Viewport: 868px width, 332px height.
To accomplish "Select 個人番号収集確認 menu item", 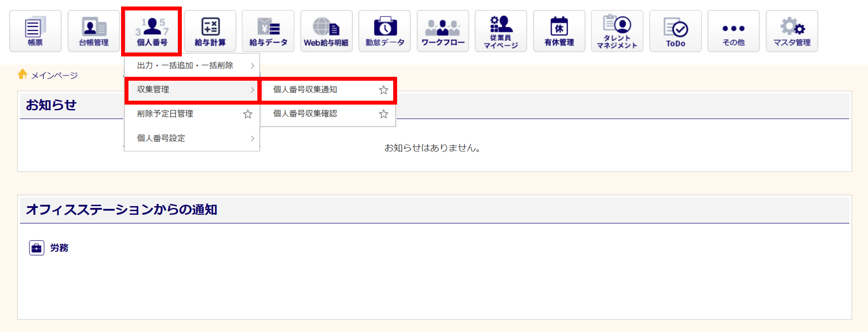I will click(x=305, y=114).
